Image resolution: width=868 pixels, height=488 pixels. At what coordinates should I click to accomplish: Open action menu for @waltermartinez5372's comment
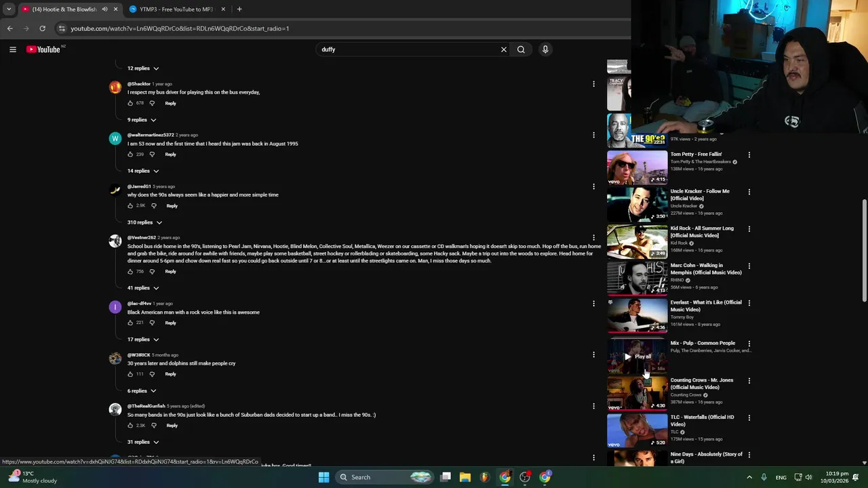(x=593, y=135)
